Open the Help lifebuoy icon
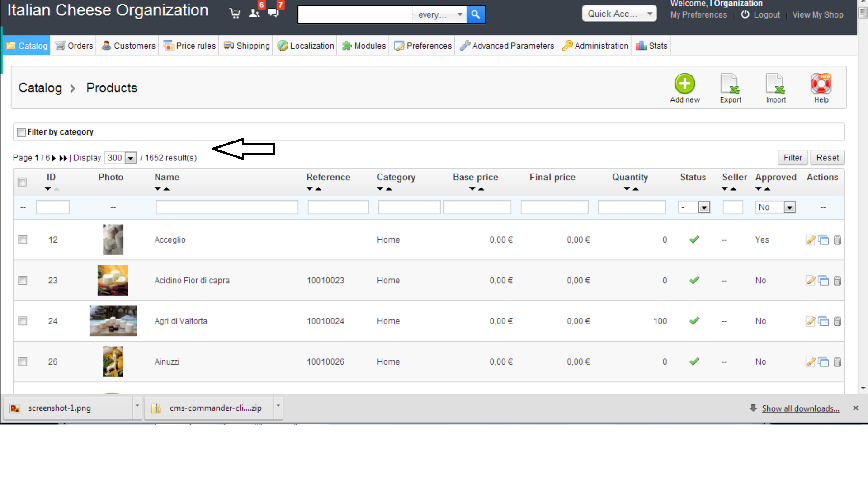 point(821,84)
